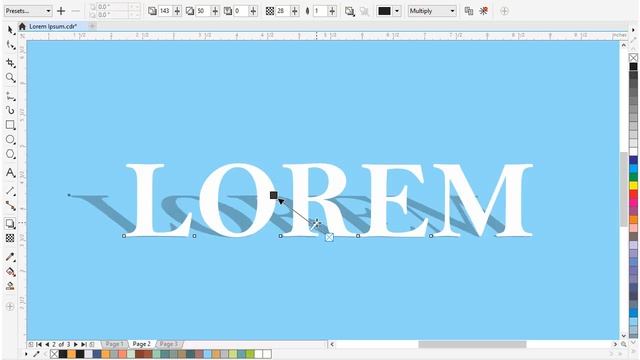Image resolution: width=640 pixels, height=360 pixels.
Task: Open shadow angle 143 slider popup
Action: point(178,11)
